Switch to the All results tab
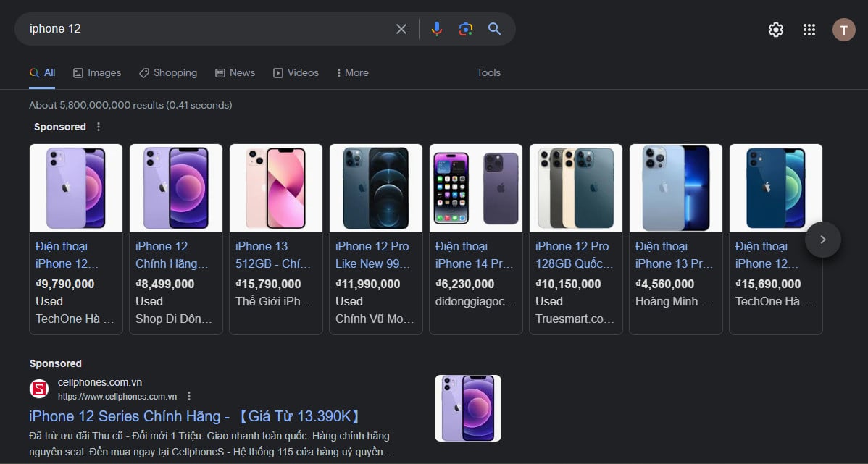 tap(42, 73)
